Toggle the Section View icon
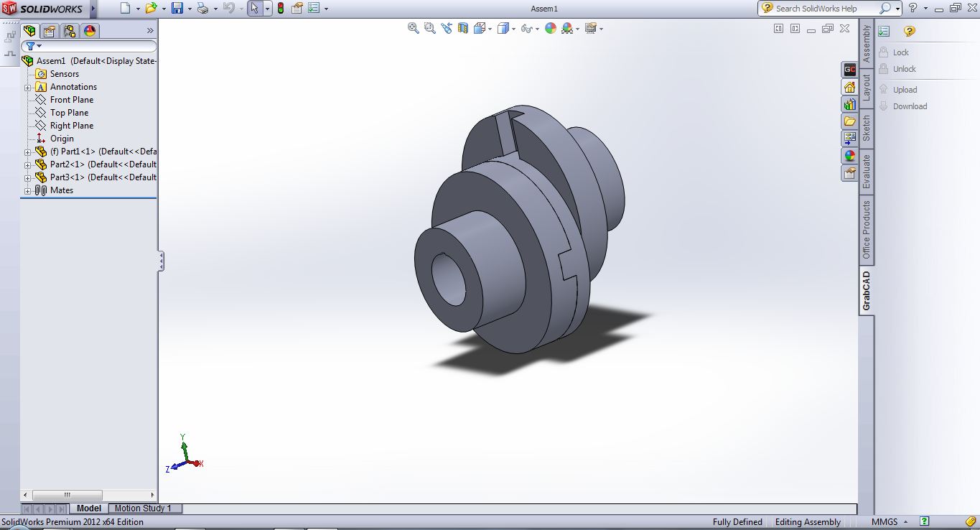Screen dimensions: 980x530 [463, 28]
